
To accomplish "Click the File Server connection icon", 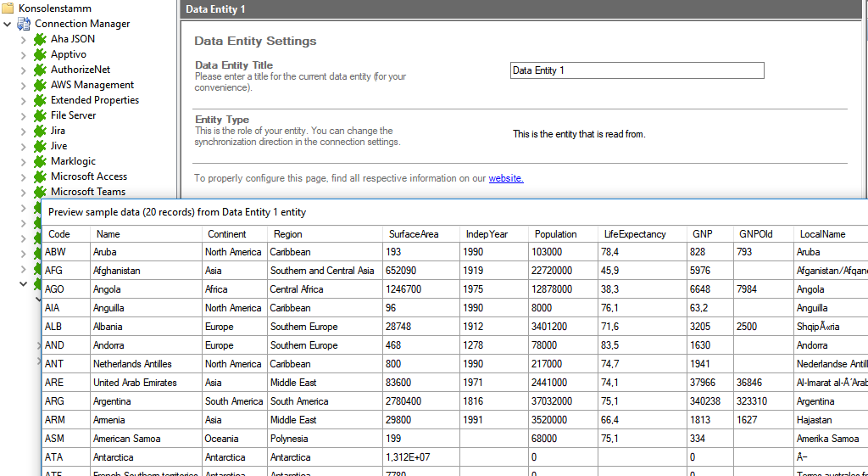I will (39, 115).
